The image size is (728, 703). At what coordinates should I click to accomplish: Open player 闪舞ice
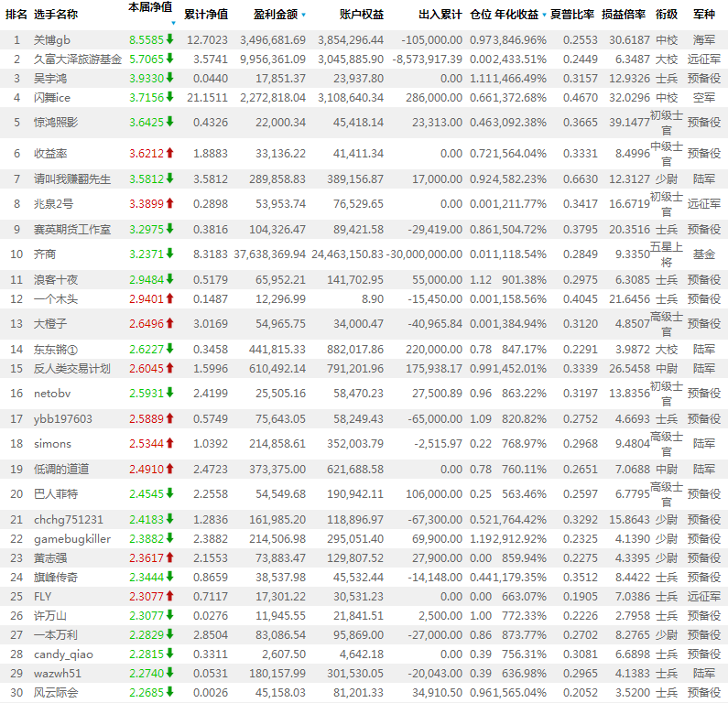click(52, 98)
